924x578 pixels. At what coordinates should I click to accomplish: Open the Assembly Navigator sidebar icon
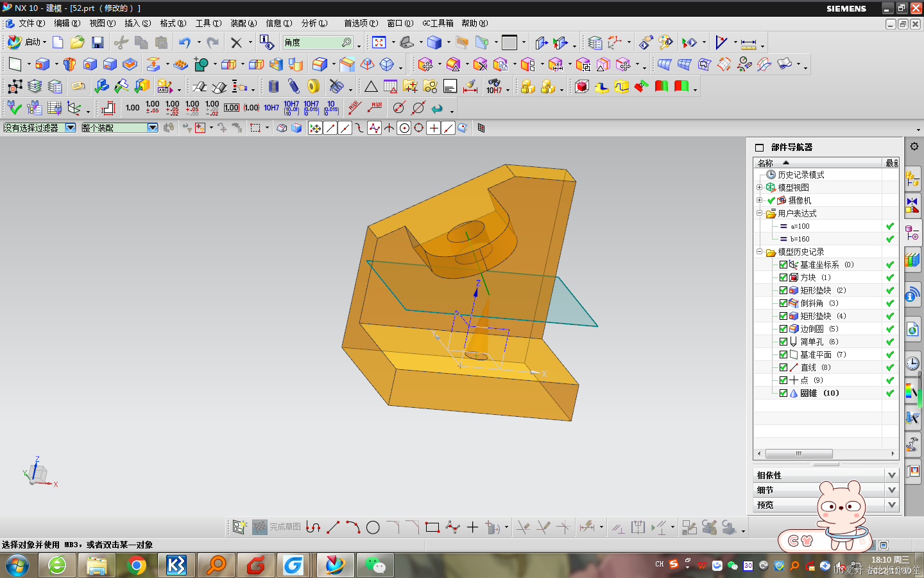pos(912,179)
